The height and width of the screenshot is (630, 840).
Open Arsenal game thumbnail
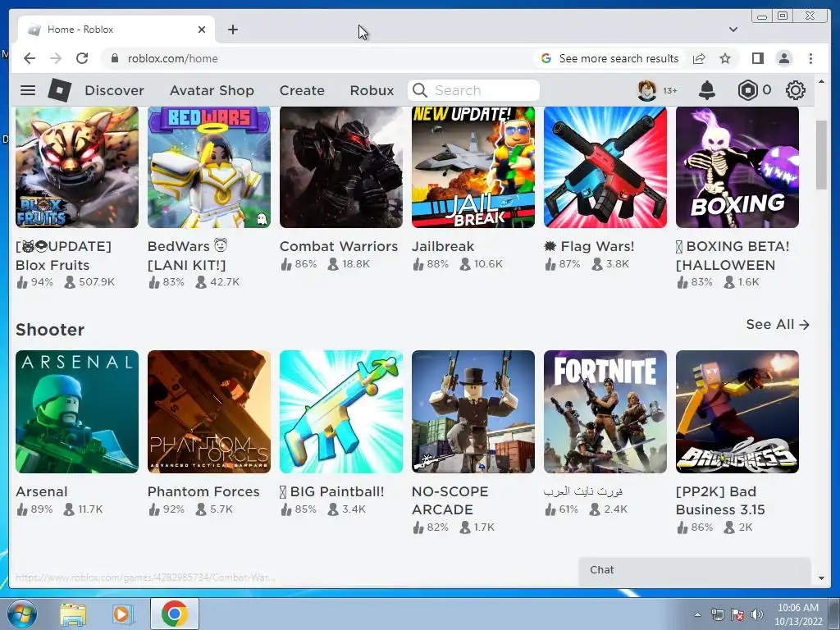[x=77, y=412]
